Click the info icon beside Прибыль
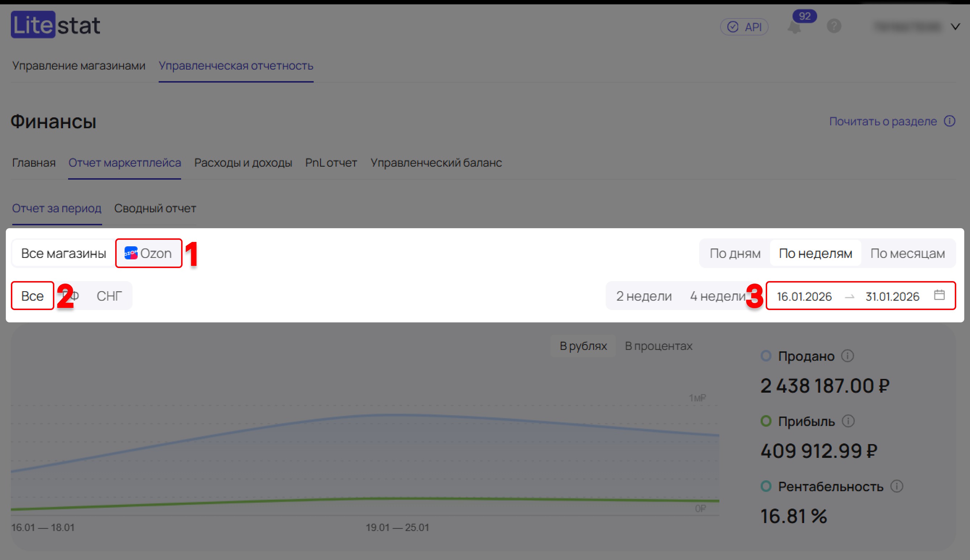Screen dimensions: 970x560 [x=848, y=421]
